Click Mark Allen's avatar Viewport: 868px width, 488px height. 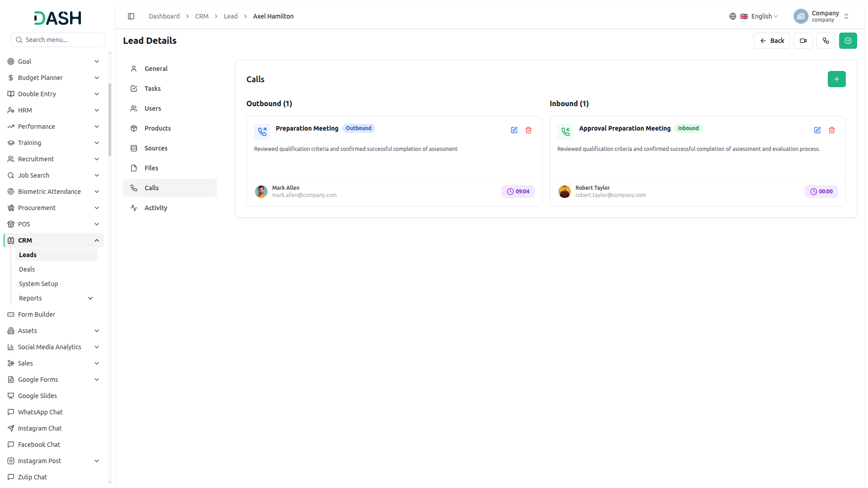tap(261, 192)
